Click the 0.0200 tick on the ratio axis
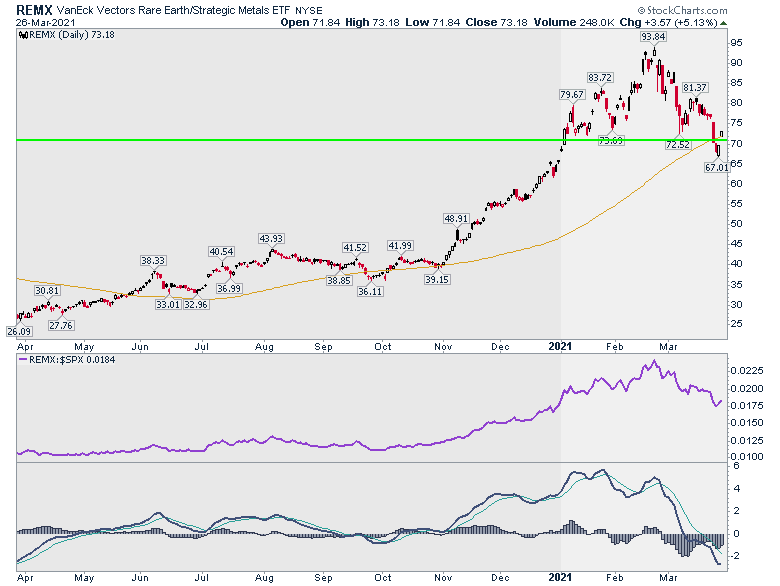 click(746, 389)
